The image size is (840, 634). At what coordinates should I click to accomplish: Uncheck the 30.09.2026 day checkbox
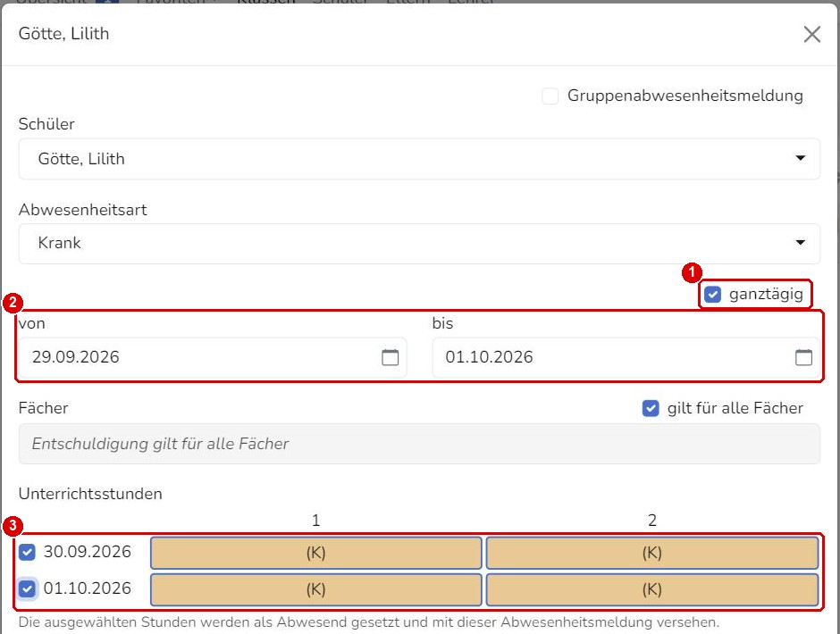tap(27, 552)
